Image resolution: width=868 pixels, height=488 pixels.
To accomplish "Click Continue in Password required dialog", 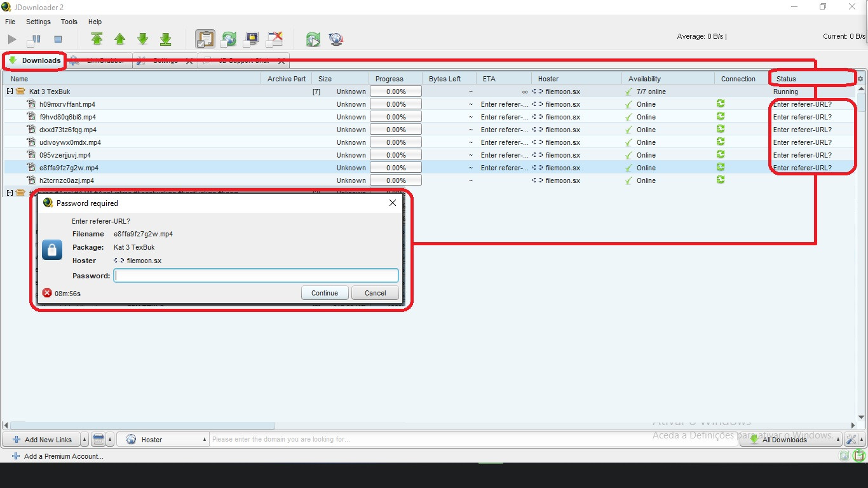I will click(x=325, y=293).
